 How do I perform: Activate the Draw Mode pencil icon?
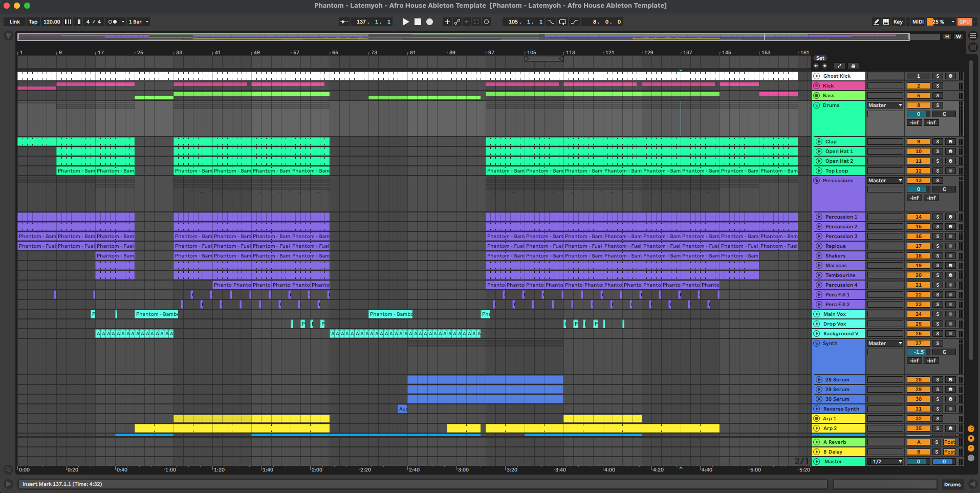pyautogui.click(x=876, y=22)
